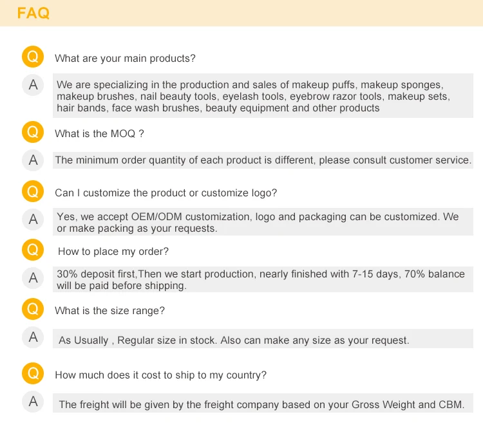Expand the "What is the MOQ ?" question
The width and height of the screenshot is (483, 448).
[99, 134]
